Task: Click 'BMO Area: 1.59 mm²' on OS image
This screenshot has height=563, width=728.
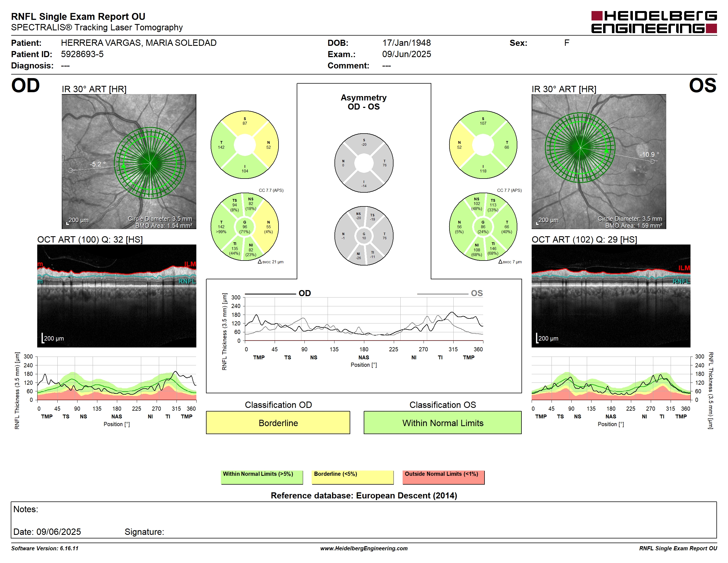Action: click(x=634, y=225)
